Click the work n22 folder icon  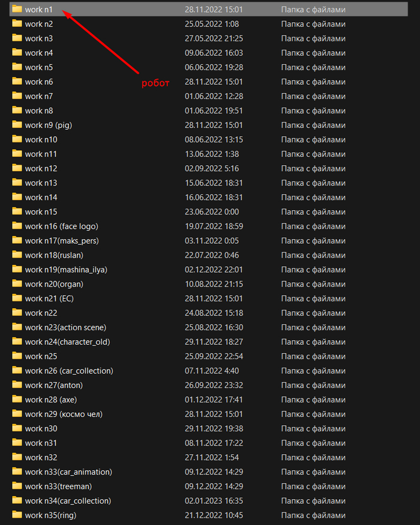(17, 312)
